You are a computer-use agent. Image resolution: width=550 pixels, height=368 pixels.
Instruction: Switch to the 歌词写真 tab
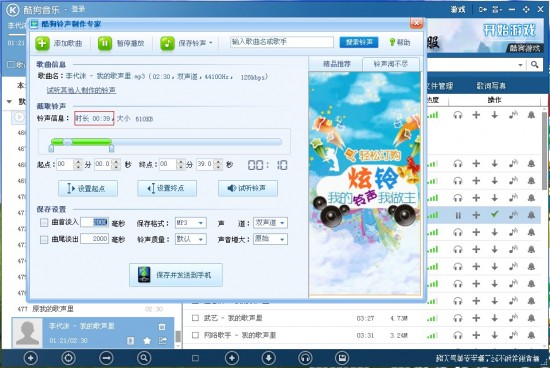[x=491, y=86]
